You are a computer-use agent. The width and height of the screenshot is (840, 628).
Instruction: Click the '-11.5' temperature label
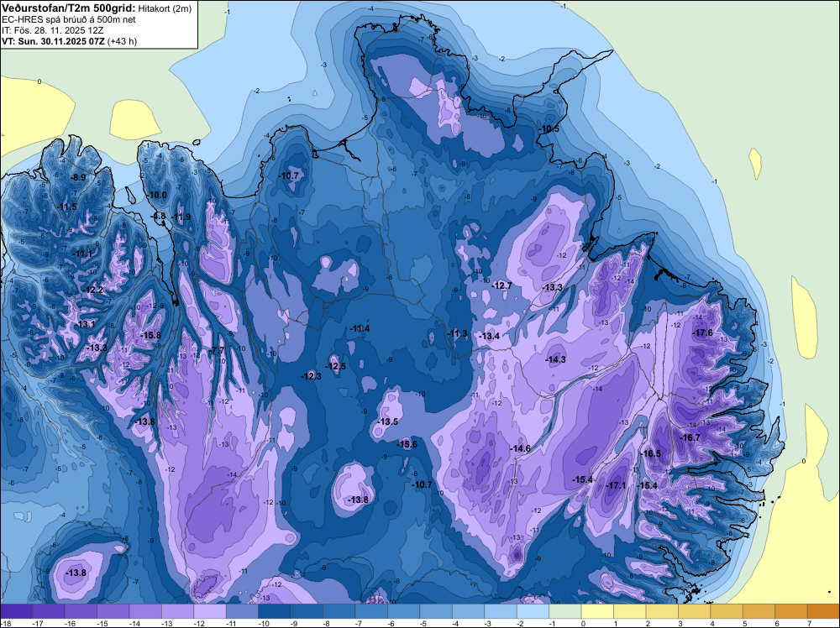[67, 207]
